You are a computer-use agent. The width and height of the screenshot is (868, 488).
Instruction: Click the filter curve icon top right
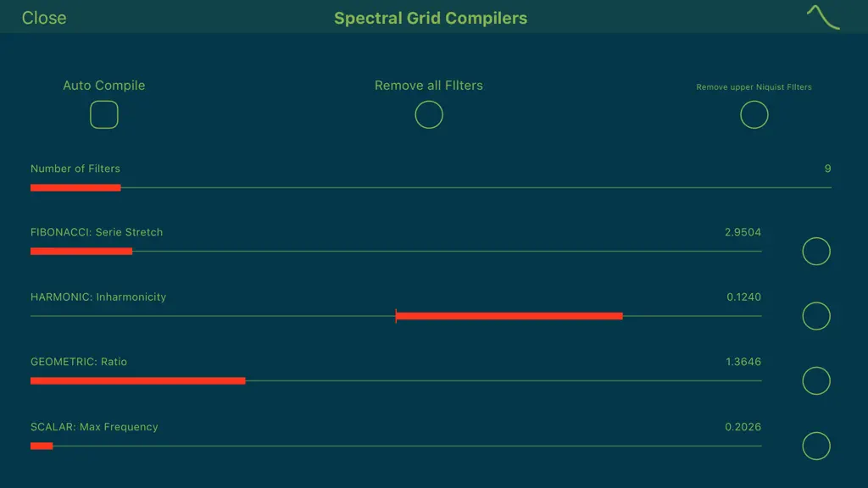823,17
